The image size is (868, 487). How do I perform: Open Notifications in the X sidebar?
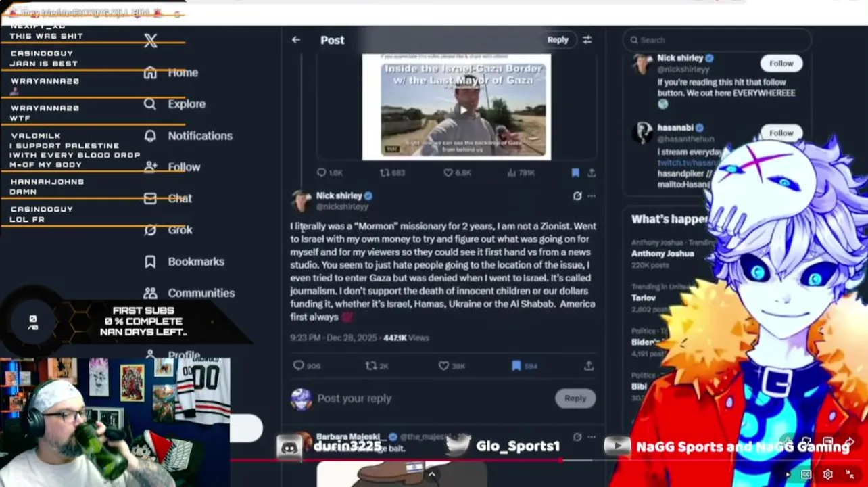188,135
